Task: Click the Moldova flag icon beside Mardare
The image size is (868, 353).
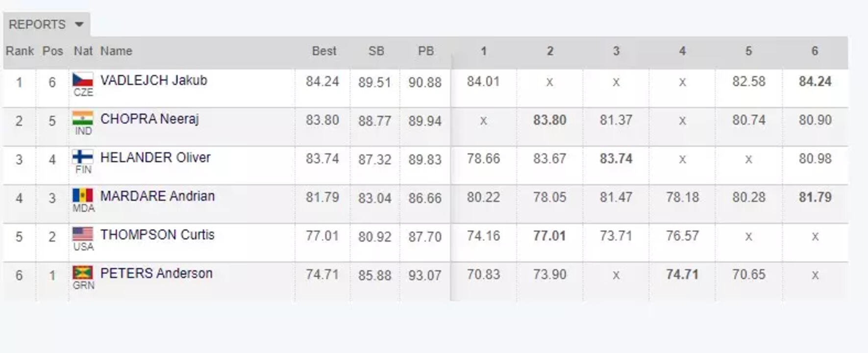Action: tap(82, 195)
